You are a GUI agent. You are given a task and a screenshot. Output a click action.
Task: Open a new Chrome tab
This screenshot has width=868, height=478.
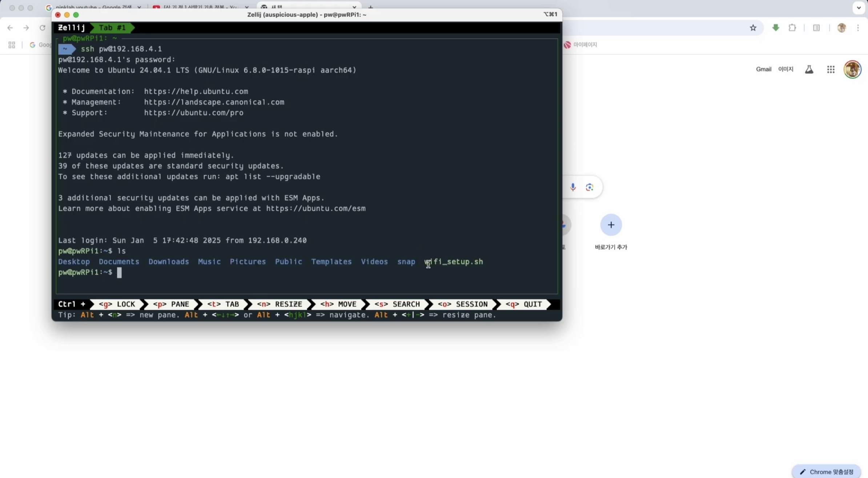point(371,7)
